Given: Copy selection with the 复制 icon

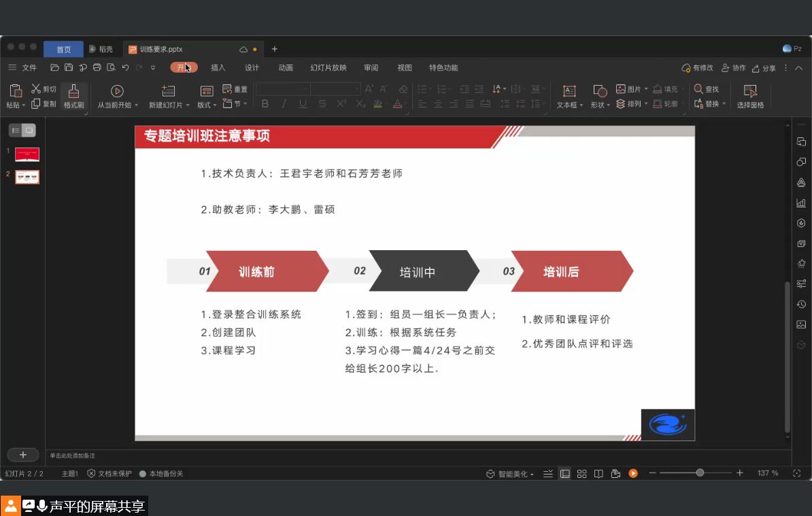Looking at the screenshot, I should [x=36, y=103].
